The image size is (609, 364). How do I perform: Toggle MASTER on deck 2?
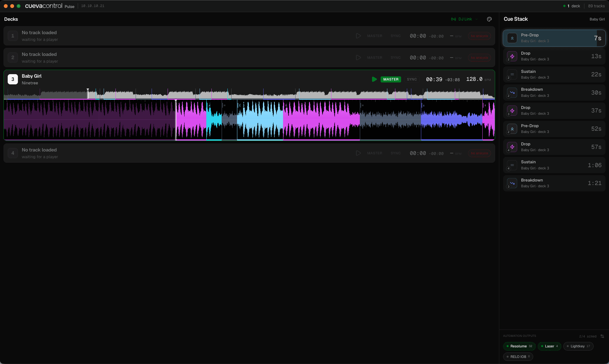pos(375,58)
